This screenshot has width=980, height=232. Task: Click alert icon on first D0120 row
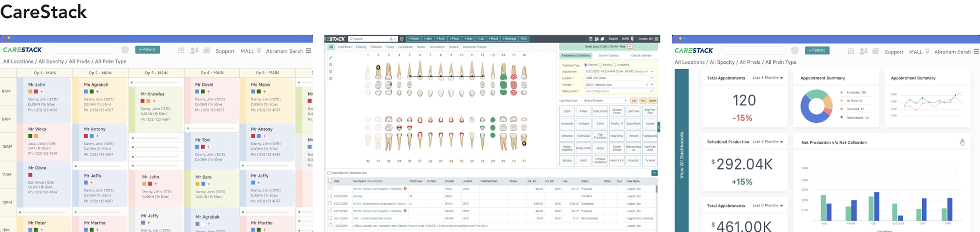[405, 188]
